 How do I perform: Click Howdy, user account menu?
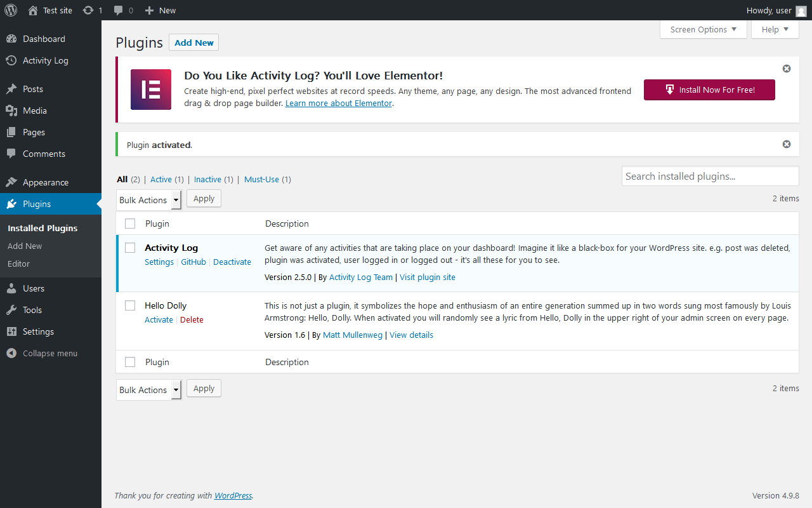pos(776,10)
